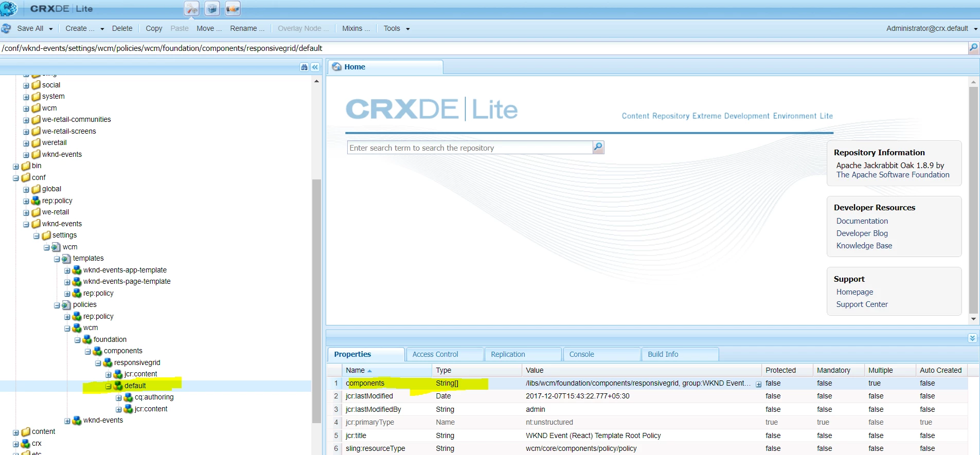Click the repository search magnifier button
980x455 pixels.
click(598, 148)
